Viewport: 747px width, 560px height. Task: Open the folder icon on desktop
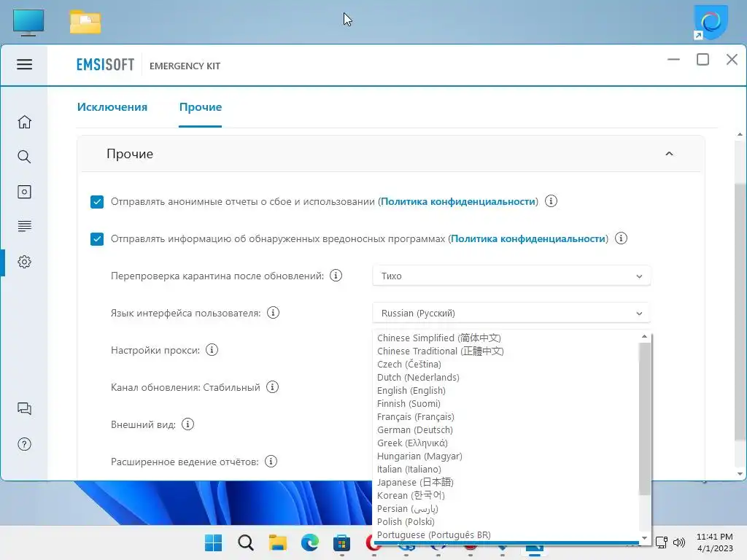pyautogui.click(x=85, y=22)
